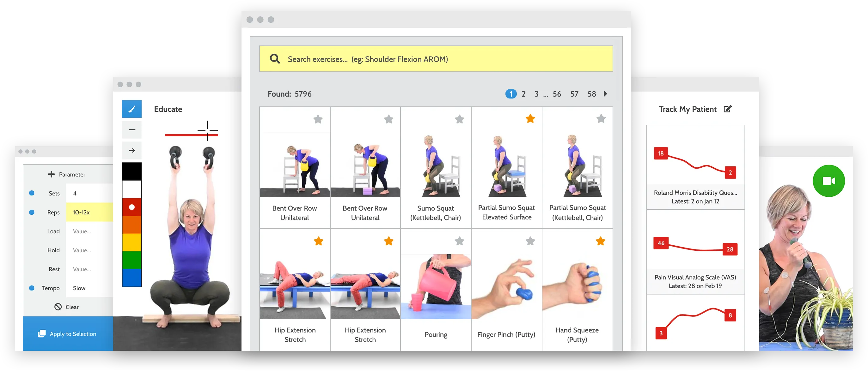The image size is (868, 371).
Task: Toggle the star on Pouring exercise
Action: 459,241
